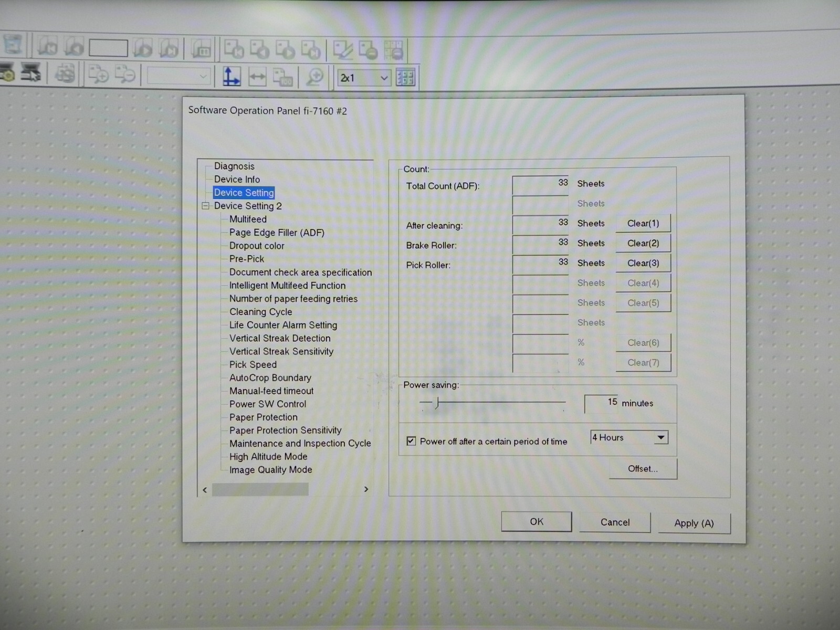
Task: Select Intelligent Multifeed Function
Action: point(287,285)
